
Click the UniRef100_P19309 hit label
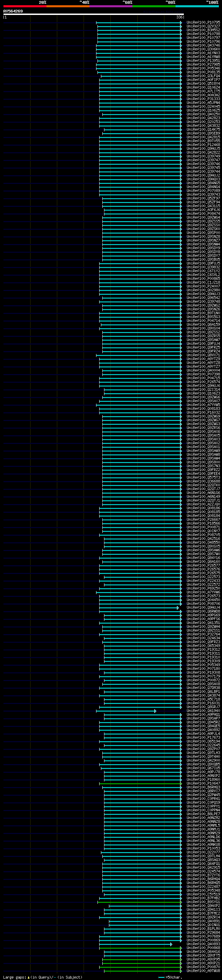point(203,661)
